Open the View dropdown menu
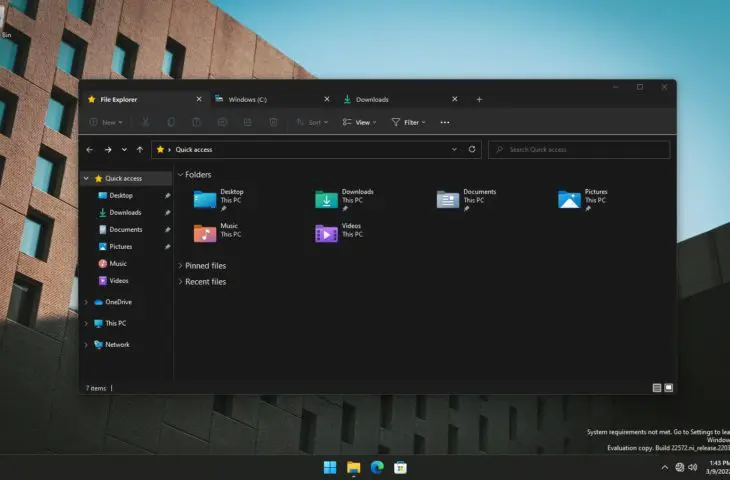This screenshot has width=730, height=480. (359, 122)
